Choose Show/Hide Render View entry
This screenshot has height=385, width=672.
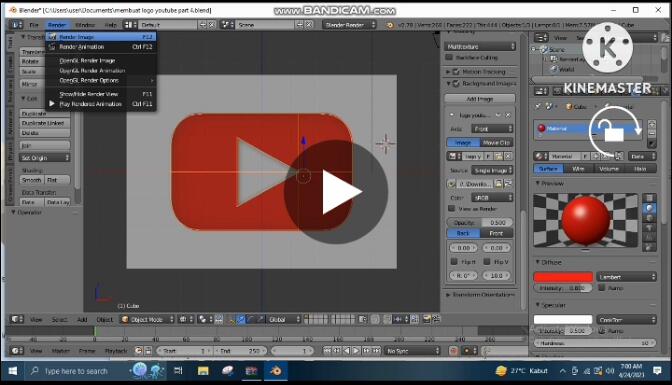(101, 94)
